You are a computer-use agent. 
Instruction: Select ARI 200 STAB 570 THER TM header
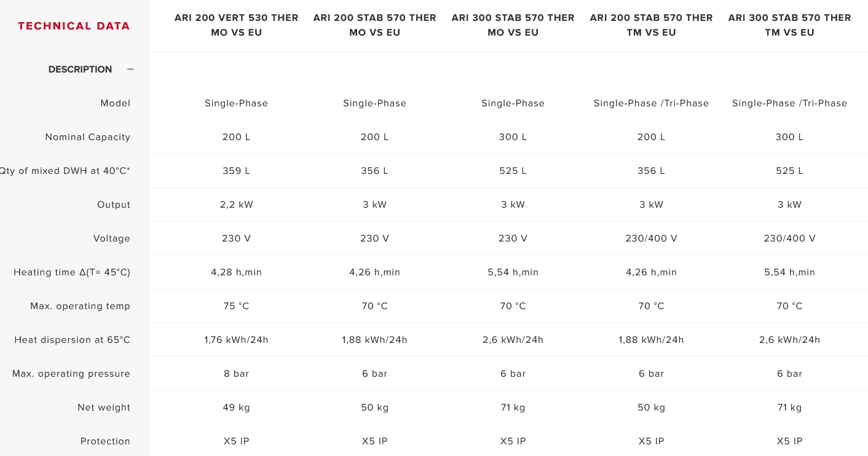click(x=651, y=25)
